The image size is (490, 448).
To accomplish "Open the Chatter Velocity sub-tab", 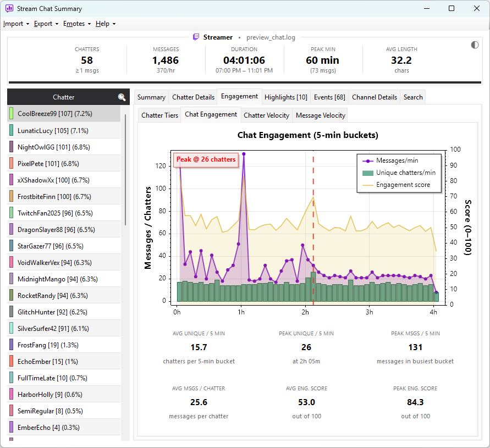I will pos(267,115).
